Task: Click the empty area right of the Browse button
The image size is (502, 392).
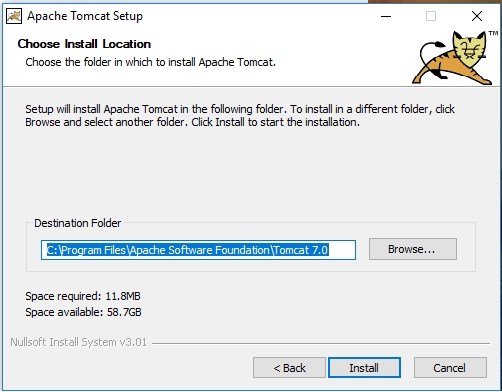Action: 466,249
